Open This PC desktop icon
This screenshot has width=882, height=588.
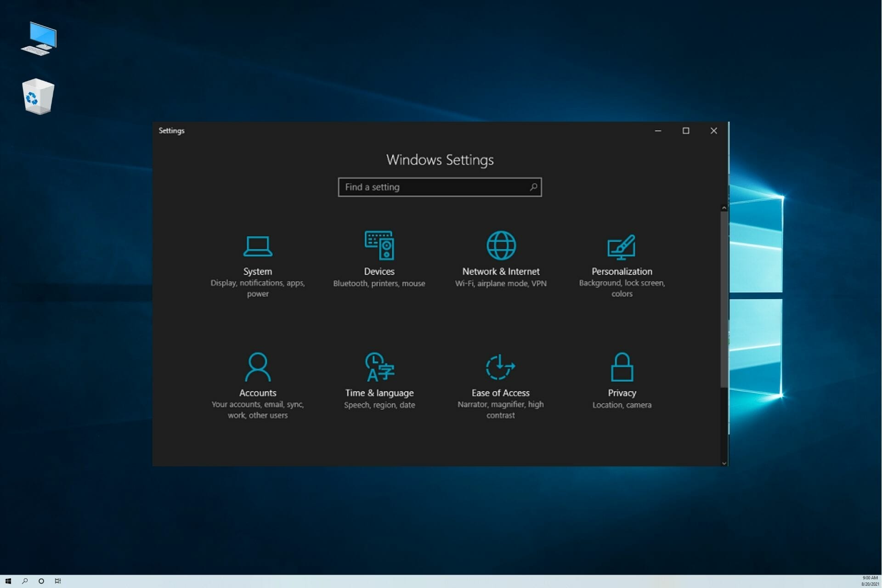click(x=39, y=39)
